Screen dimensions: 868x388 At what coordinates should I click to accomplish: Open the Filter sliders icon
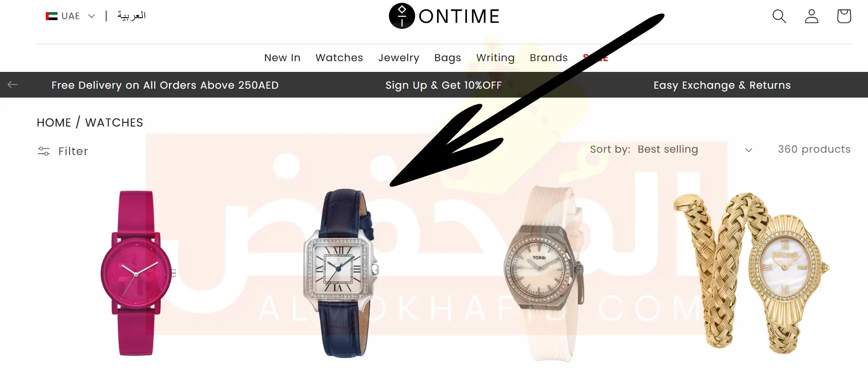coord(43,151)
